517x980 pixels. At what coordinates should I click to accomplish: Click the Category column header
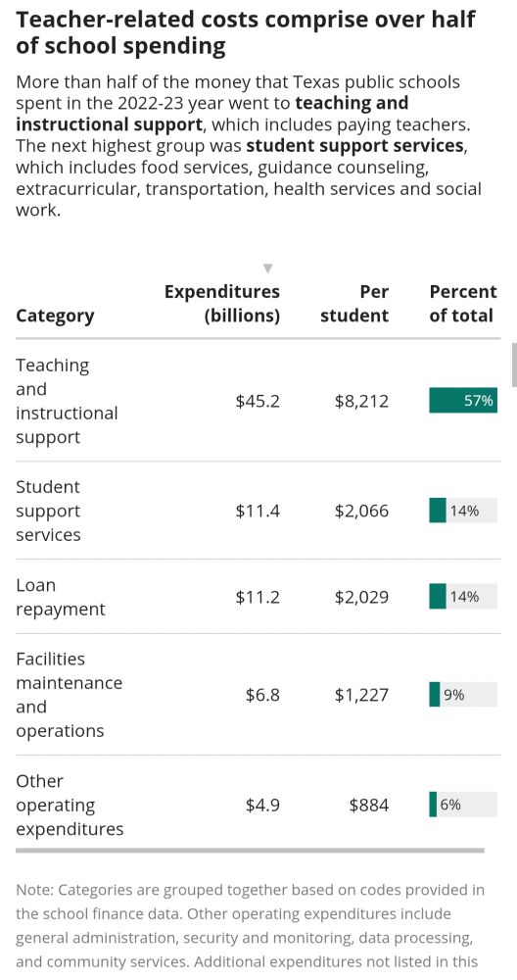pos(55,316)
